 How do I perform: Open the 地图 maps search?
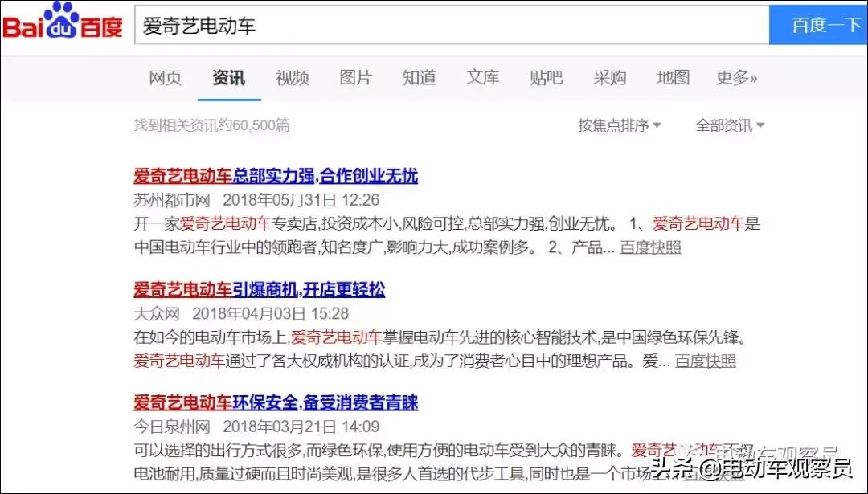click(x=673, y=78)
